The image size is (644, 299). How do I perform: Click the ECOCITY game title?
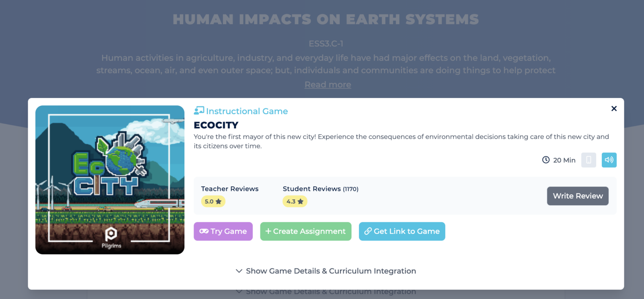pos(216,125)
